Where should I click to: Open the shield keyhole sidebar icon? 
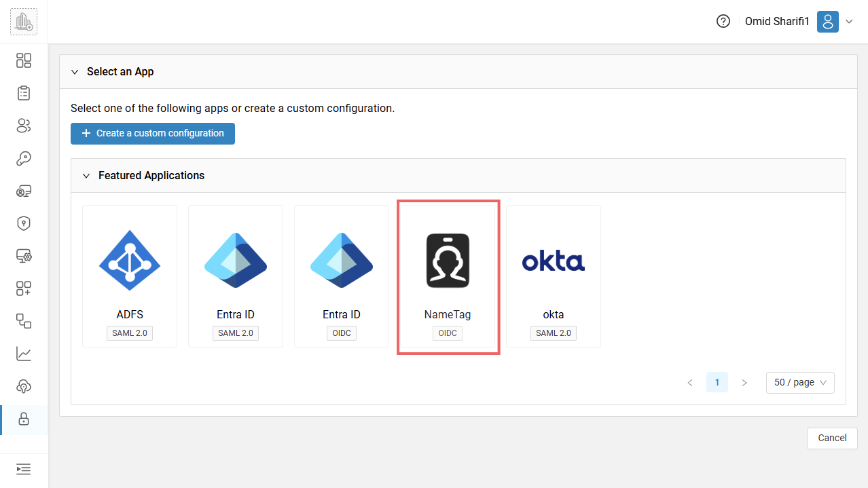click(x=24, y=223)
